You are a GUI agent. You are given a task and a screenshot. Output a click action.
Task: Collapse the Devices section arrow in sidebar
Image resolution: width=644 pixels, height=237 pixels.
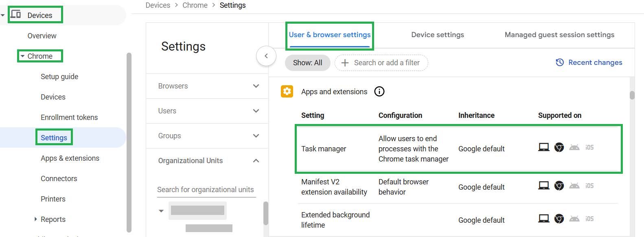3,16
